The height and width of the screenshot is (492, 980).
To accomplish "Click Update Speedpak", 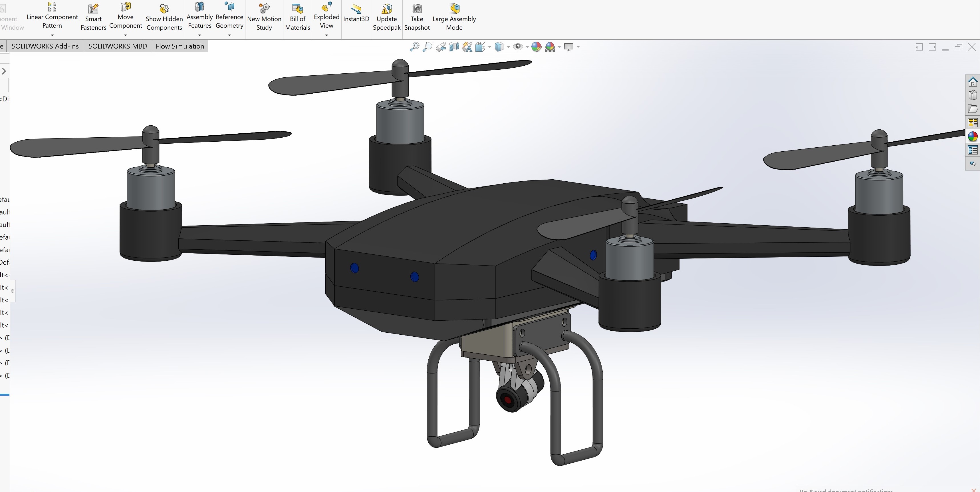I will point(386,17).
